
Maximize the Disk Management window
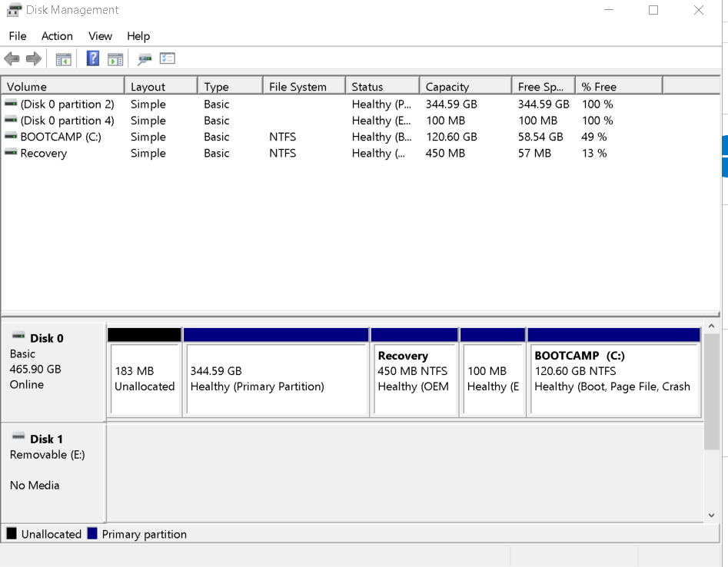(x=653, y=10)
